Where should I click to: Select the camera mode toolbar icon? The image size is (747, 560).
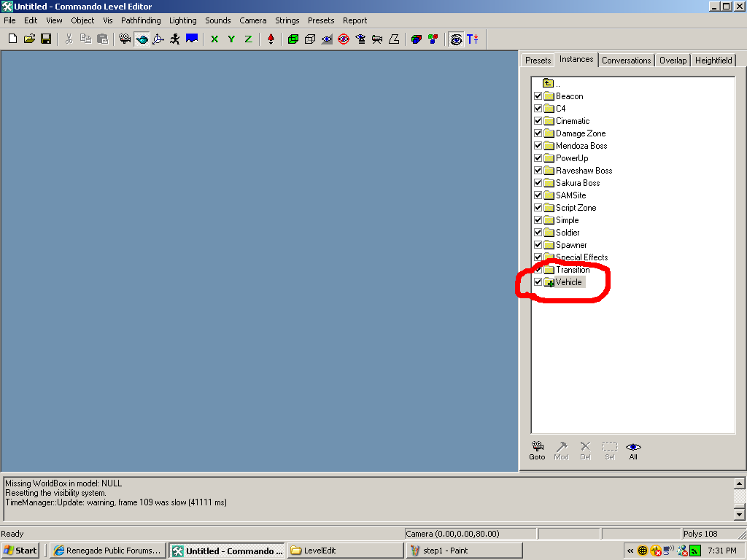(x=125, y=39)
